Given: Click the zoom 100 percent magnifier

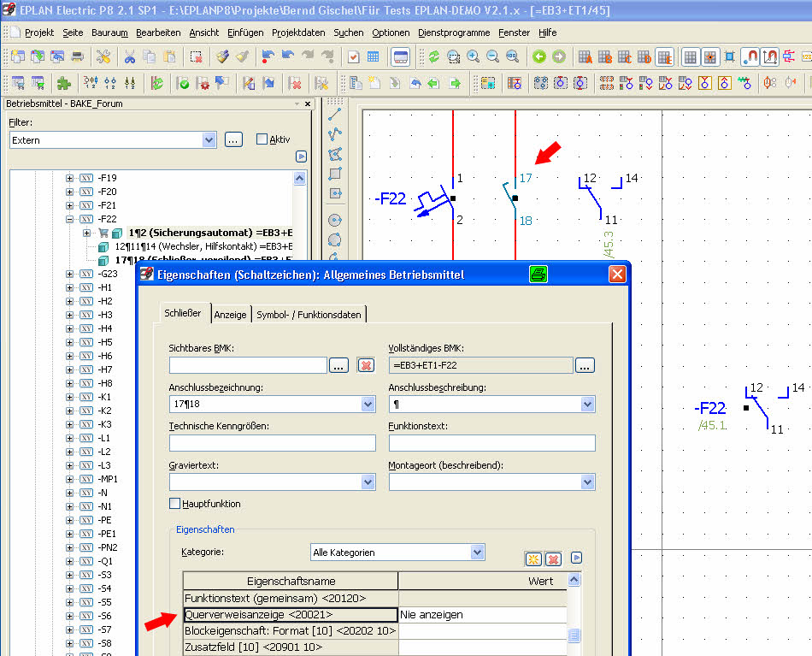Looking at the screenshot, I should [x=512, y=56].
